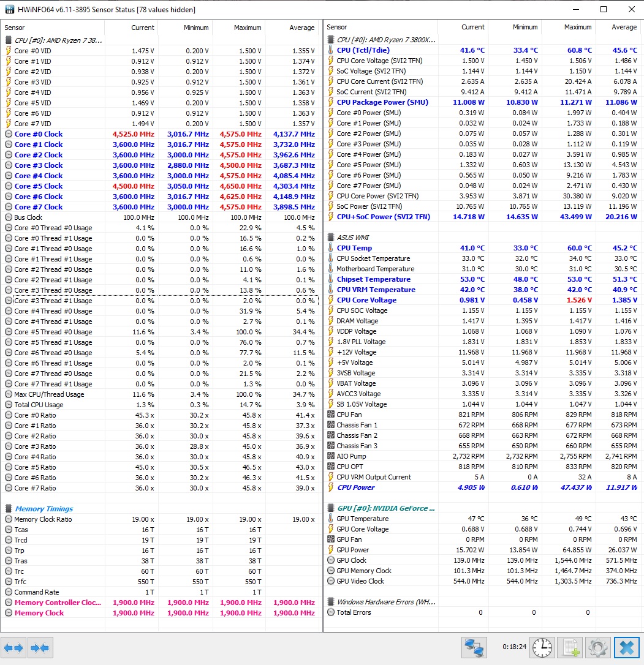Select CPU+SoC Power (SVI2 TFN) row

coord(483,217)
